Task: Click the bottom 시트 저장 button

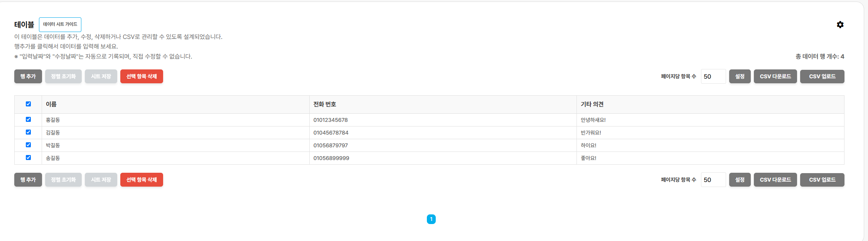Action: (x=101, y=180)
